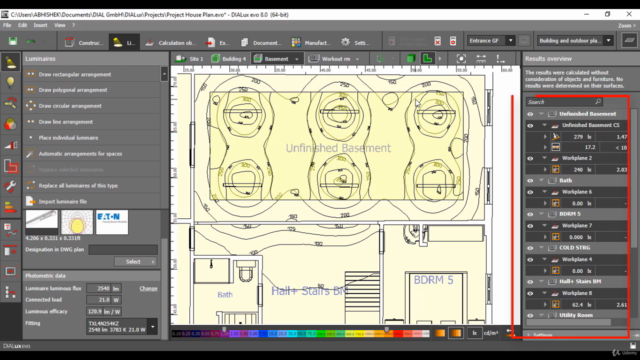Viewport: 640px width, 360px height.
Task: Click the replace all luminaires icon
Action: 31,185
